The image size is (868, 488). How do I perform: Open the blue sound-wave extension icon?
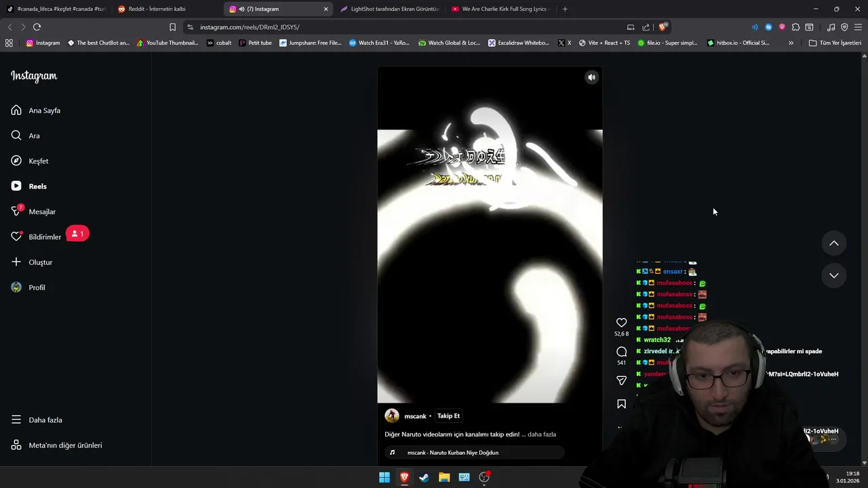[x=755, y=27]
